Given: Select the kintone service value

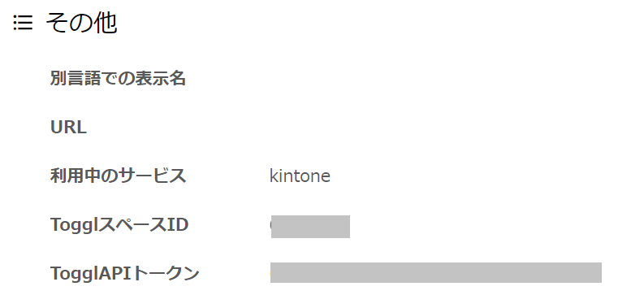Looking at the screenshot, I should (300, 176).
